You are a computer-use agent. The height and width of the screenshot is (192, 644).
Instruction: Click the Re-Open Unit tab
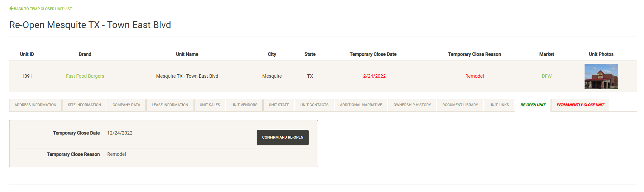click(533, 105)
